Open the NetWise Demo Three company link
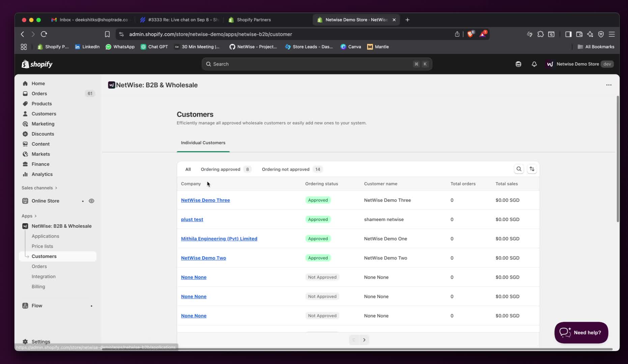 [205, 200]
